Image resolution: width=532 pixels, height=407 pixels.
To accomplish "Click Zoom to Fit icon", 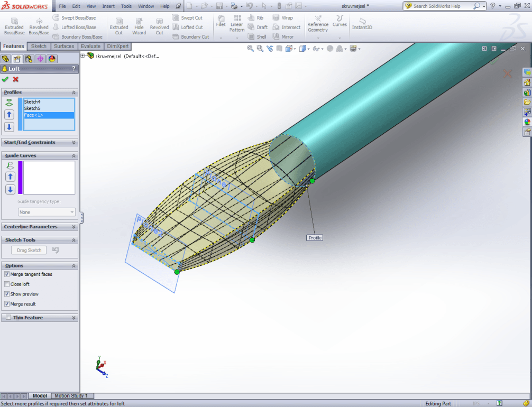I will point(250,49).
